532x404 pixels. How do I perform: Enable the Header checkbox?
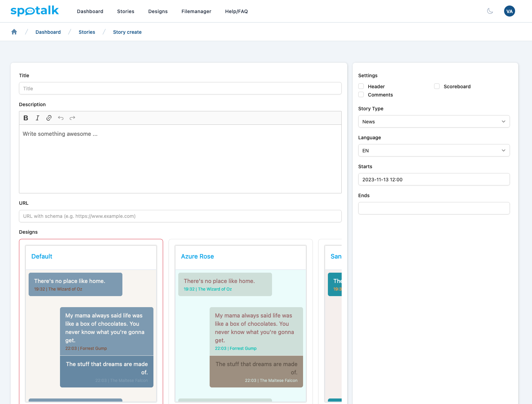(361, 86)
